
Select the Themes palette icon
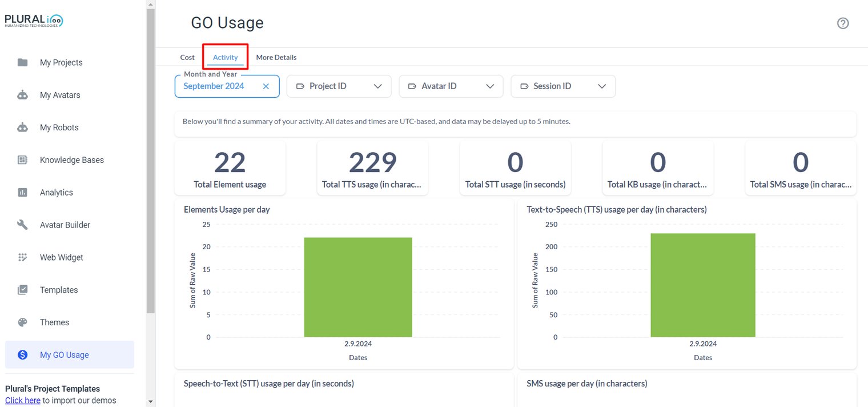[22, 322]
